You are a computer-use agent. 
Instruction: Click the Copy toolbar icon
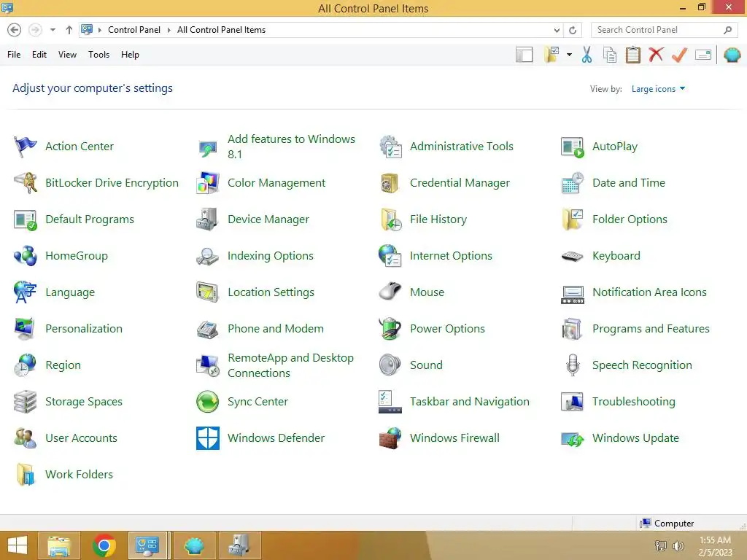click(x=610, y=55)
